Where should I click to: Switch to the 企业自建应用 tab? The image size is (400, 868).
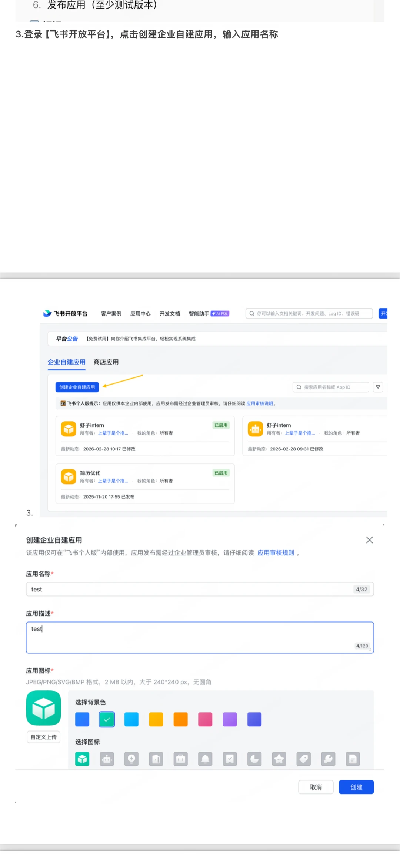[67, 362]
